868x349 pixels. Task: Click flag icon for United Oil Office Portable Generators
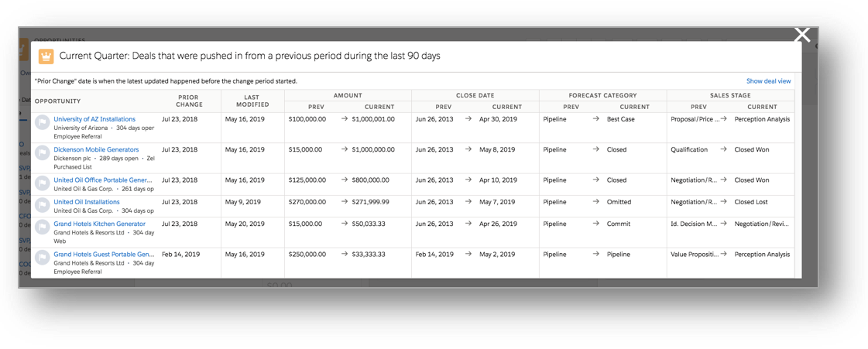tap(42, 183)
